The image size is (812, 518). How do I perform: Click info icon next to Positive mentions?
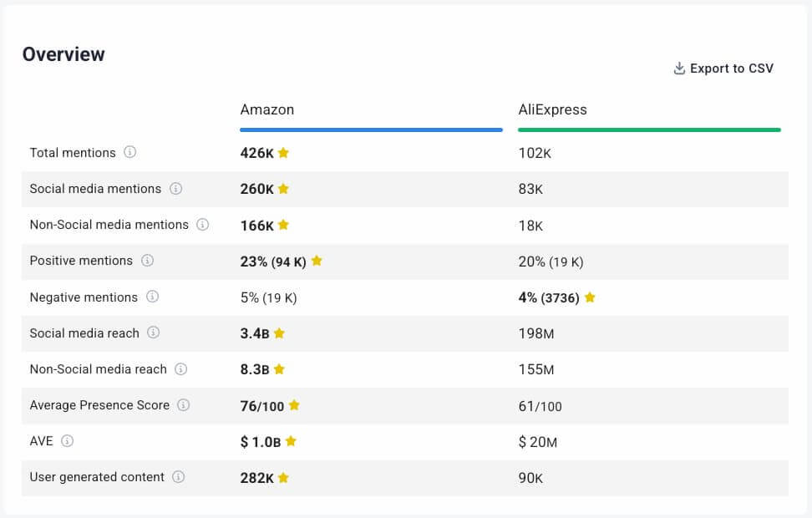(147, 260)
